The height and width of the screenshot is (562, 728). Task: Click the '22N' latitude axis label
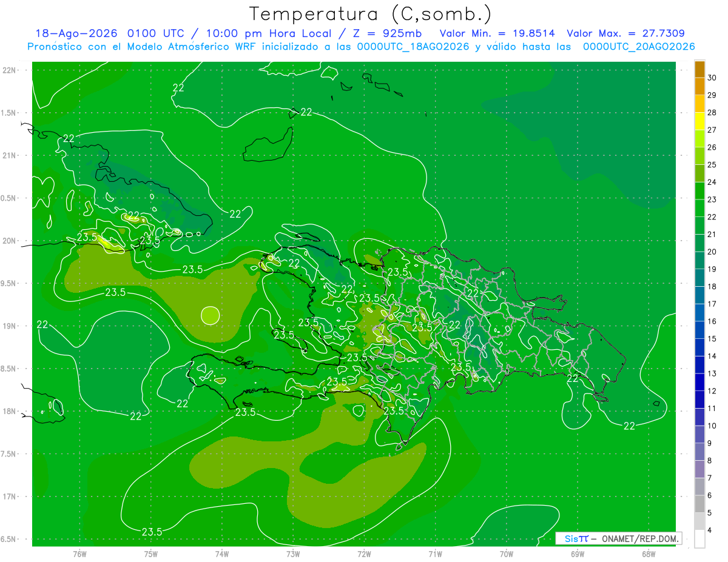[9, 70]
